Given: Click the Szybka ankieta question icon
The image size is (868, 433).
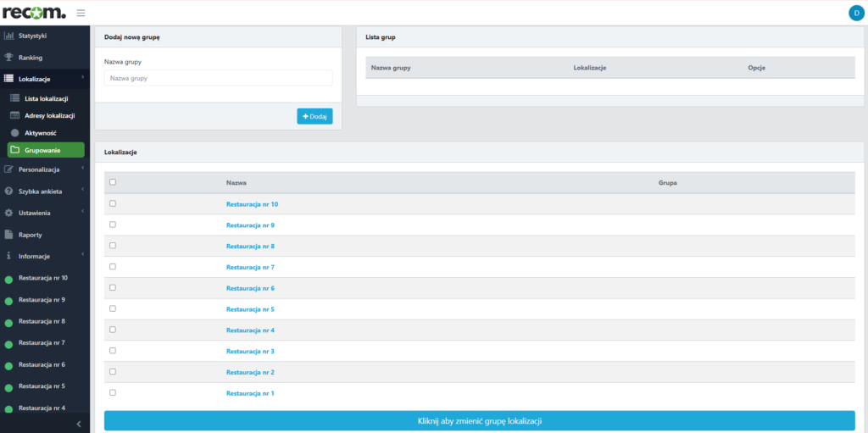Looking at the screenshot, I should 9,192.
